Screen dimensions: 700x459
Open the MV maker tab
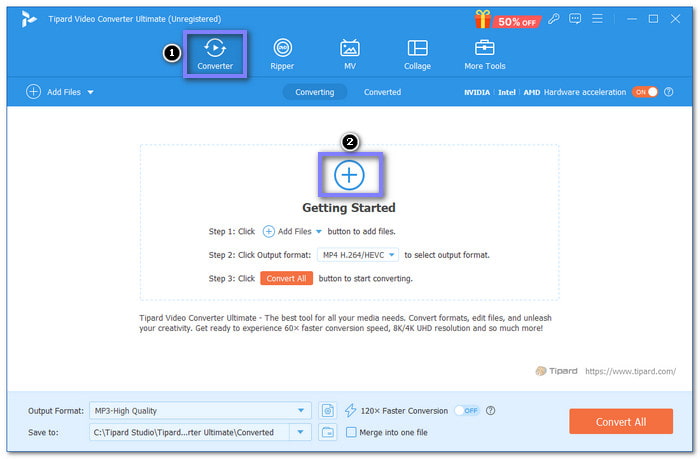[x=350, y=54]
